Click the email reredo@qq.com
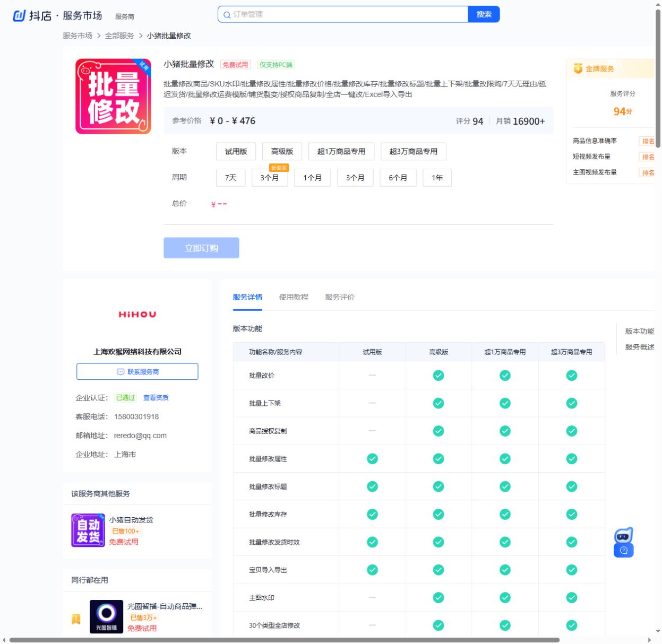Viewport: 662px width, 644px height. (x=140, y=436)
